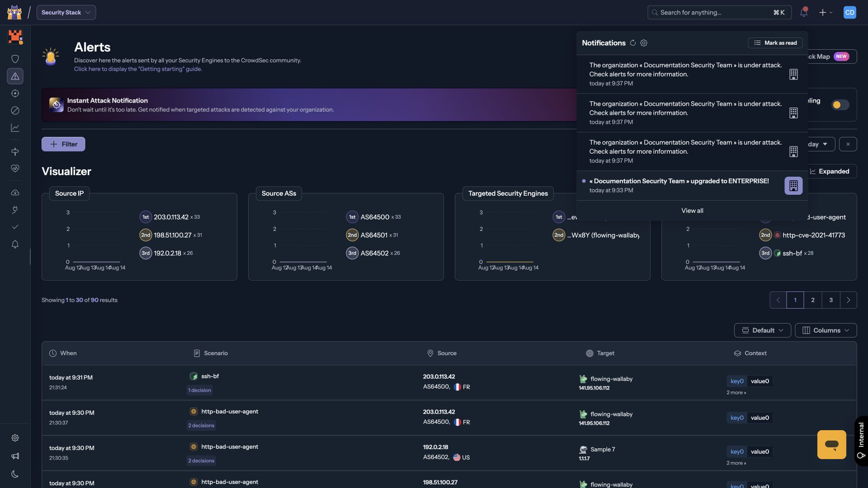
Task: Go to page 3 of results
Action: point(831,300)
